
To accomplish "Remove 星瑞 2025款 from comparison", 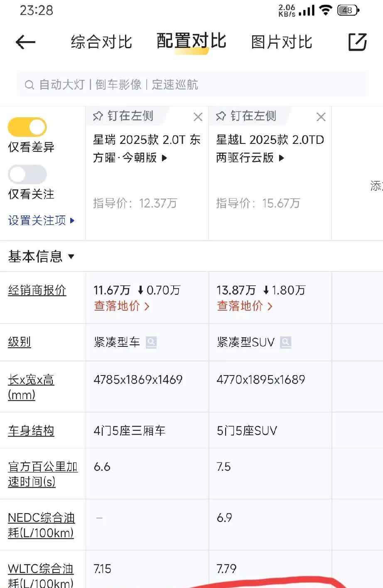I will (198, 117).
